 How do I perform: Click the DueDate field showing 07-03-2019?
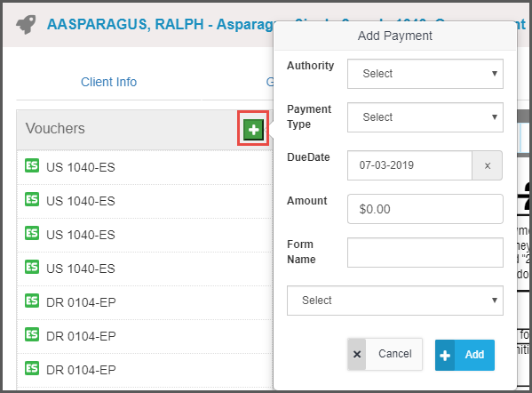click(409, 165)
